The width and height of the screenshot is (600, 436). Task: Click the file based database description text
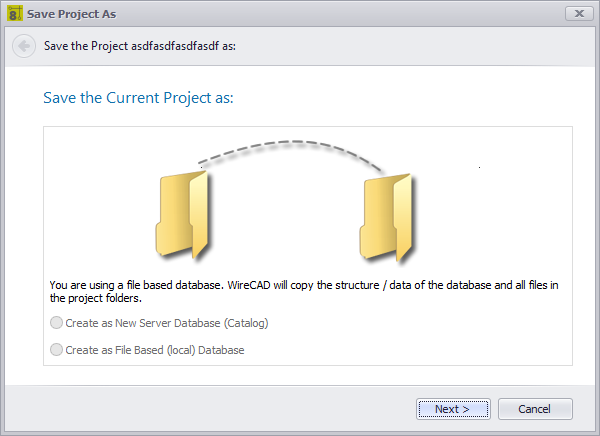(x=304, y=291)
